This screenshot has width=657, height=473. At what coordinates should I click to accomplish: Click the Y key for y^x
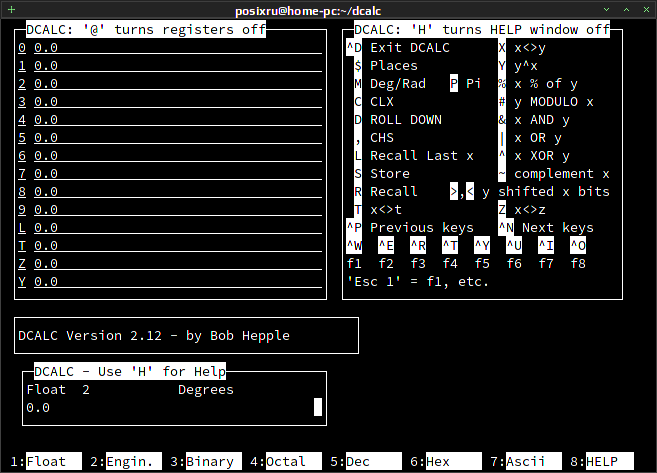pyautogui.click(x=502, y=66)
